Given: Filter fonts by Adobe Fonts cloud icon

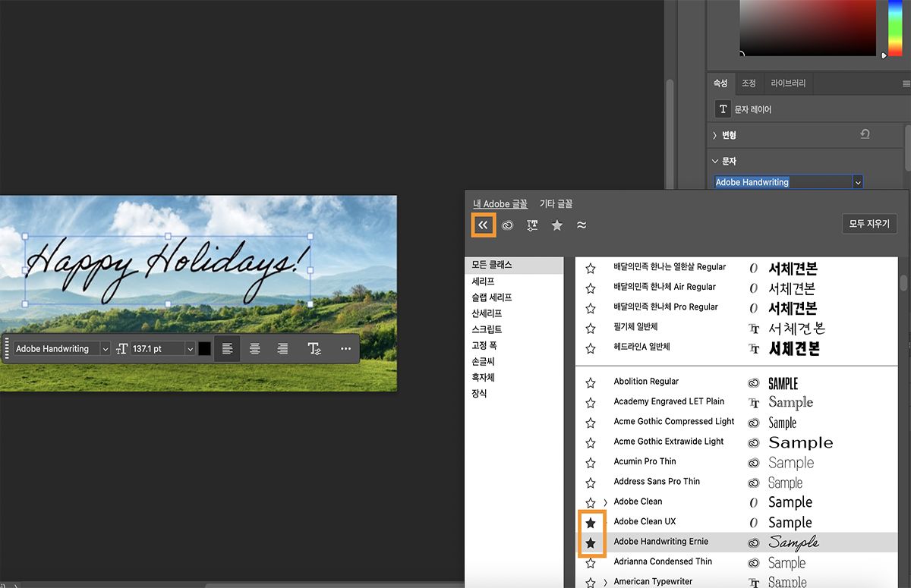Looking at the screenshot, I should coord(508,225).
